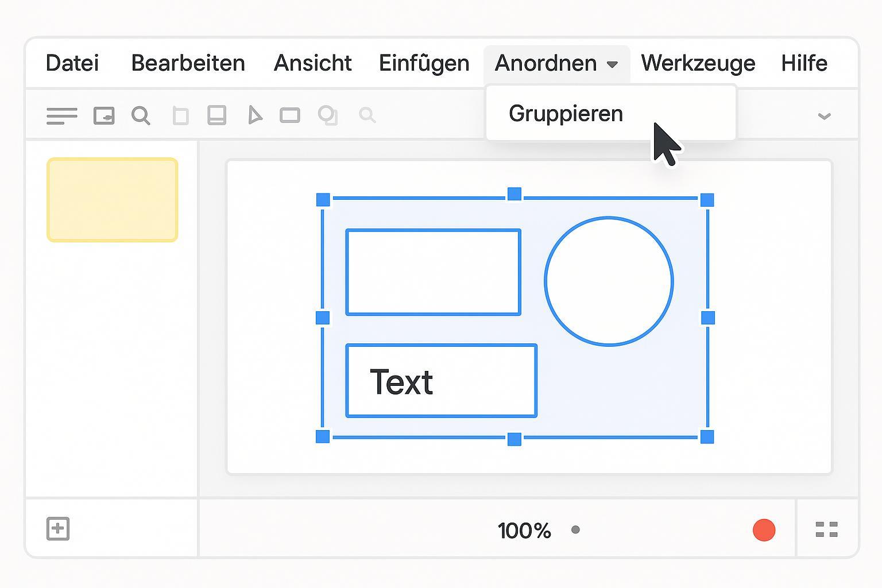882x588 pixels.
Task: Click the 100% zoom level
Action: click(x=524, y=531)
